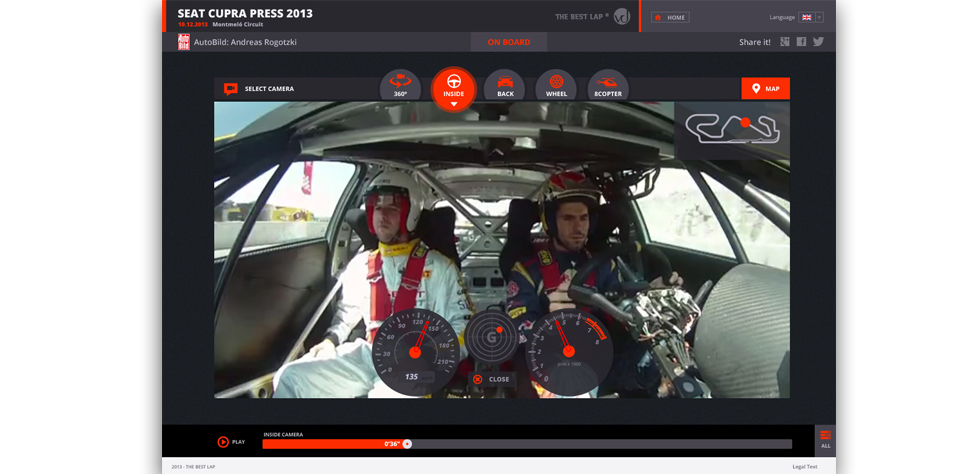Screen dimensions: 979x474
Task: Click the Select Camera chat icon
Action: coord(231,89)
